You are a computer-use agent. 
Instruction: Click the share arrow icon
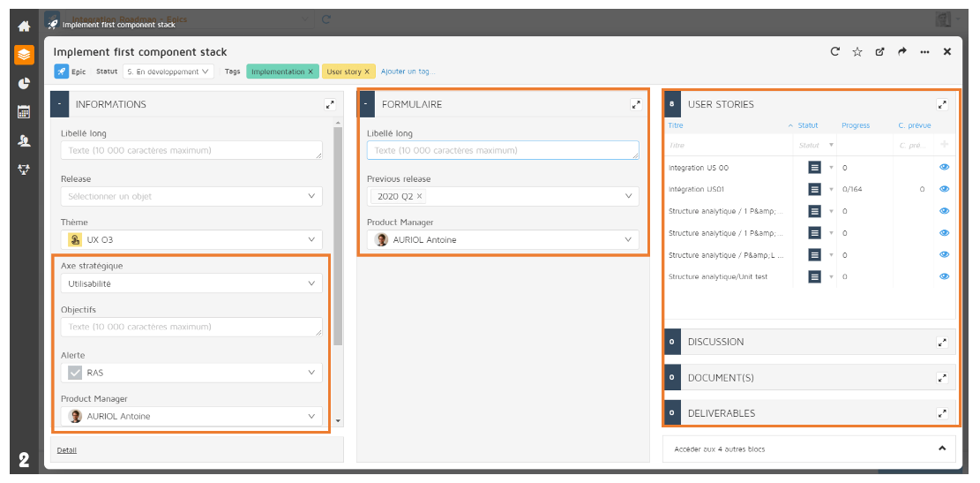tap(901, 52)
